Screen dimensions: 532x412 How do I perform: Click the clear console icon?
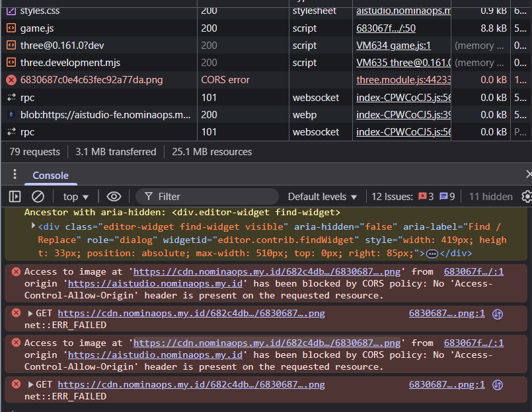37,196
